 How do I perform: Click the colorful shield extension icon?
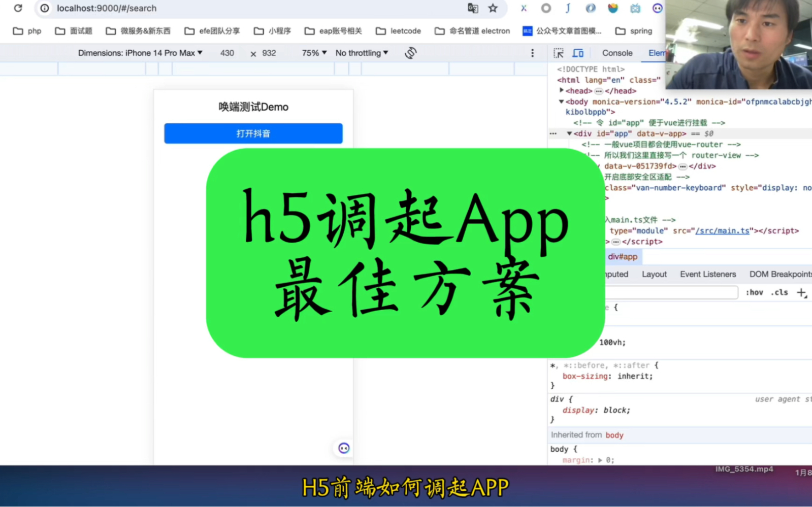[613, 8]
